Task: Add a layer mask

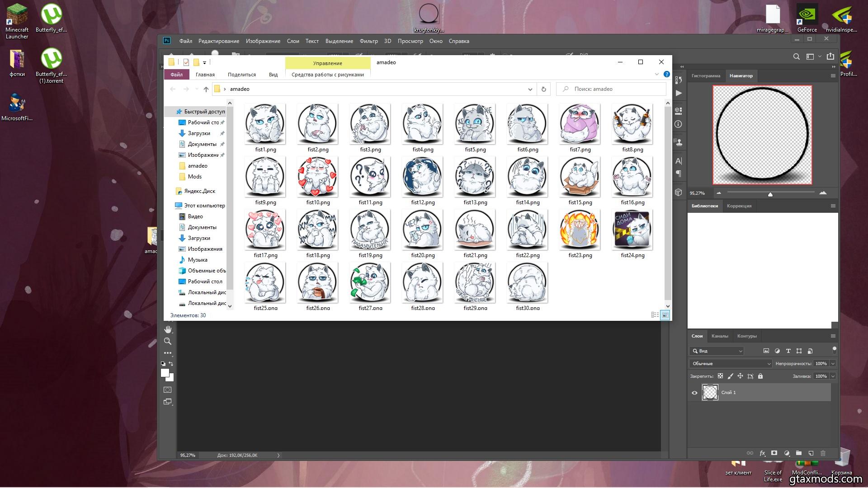Action: pos(774,453)
